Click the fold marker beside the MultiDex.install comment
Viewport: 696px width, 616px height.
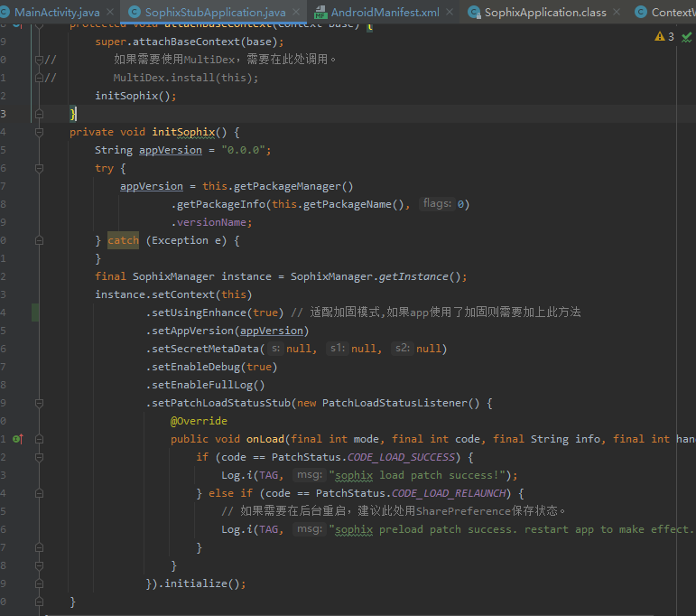pyautogui.click(x=39, y=78)
